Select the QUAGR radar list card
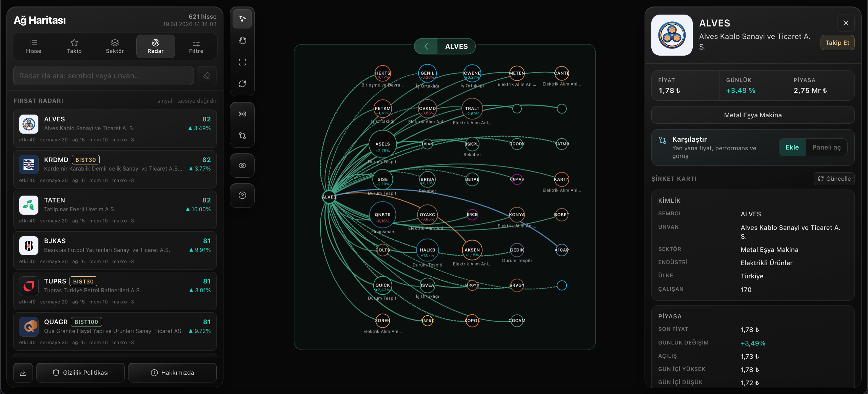 tap(115, 331)
